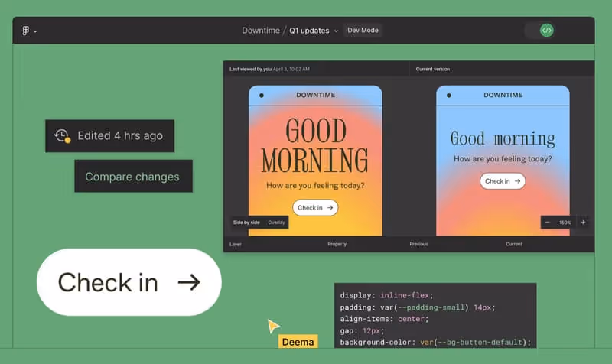This screenshot has width=612, height=364.
Task: Click the 150% zoom value
Action: tap(565, 223)
